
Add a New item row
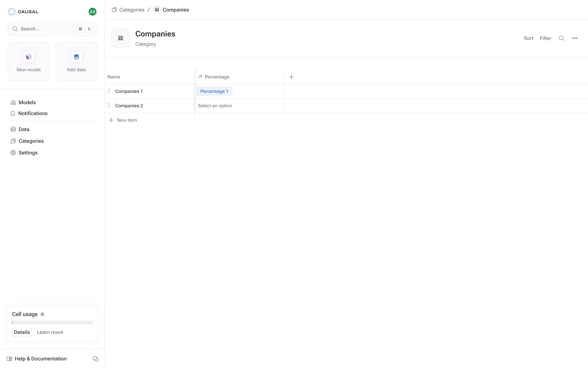point(127,120)
